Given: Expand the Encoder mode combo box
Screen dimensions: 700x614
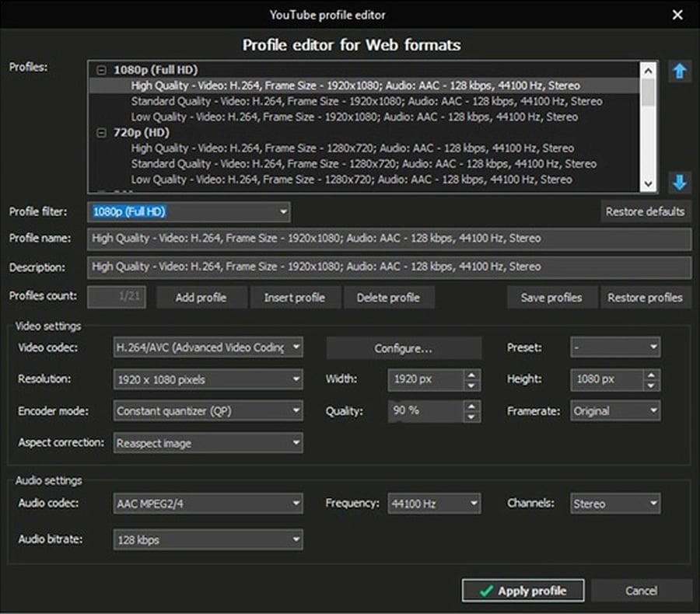Looking at the screenshot, I should [x=208, y=411].
